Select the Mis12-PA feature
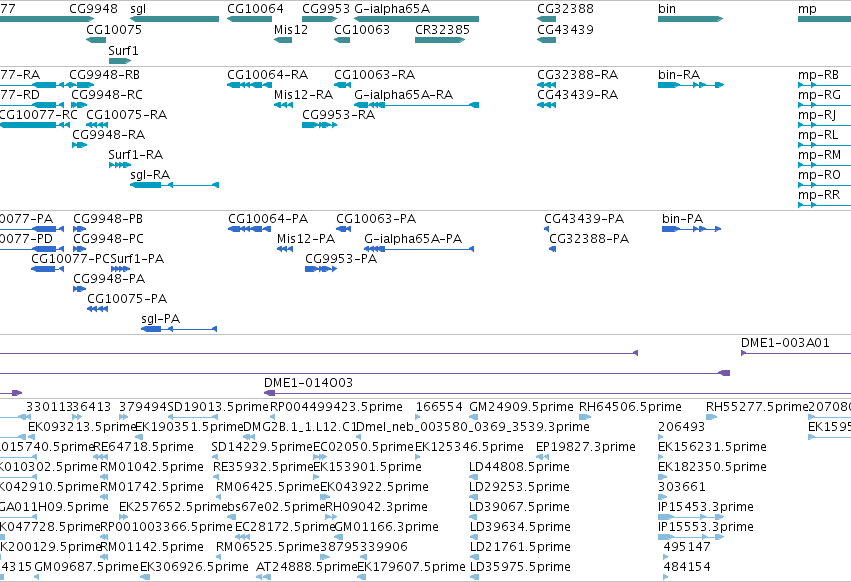Screen dimensions: 851x582 tap(285, 249)
